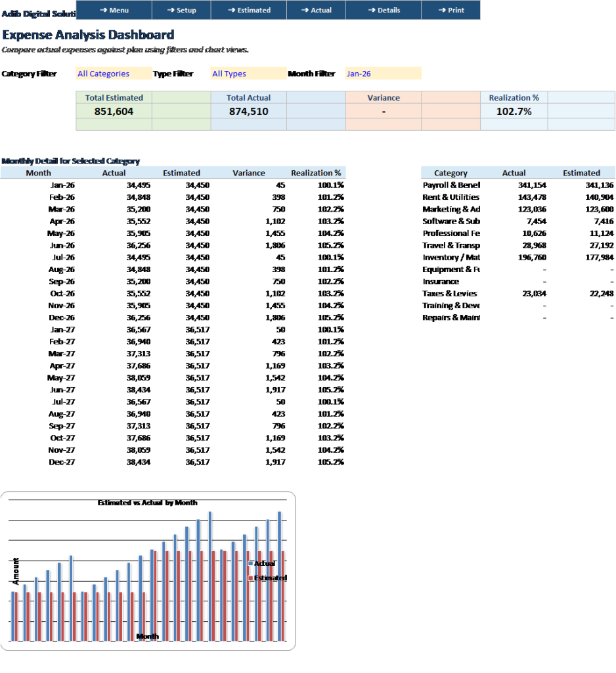Click the Category column header in category table
Image resolution: width=616 pixels, height=673 pixels.
point(451,173)
